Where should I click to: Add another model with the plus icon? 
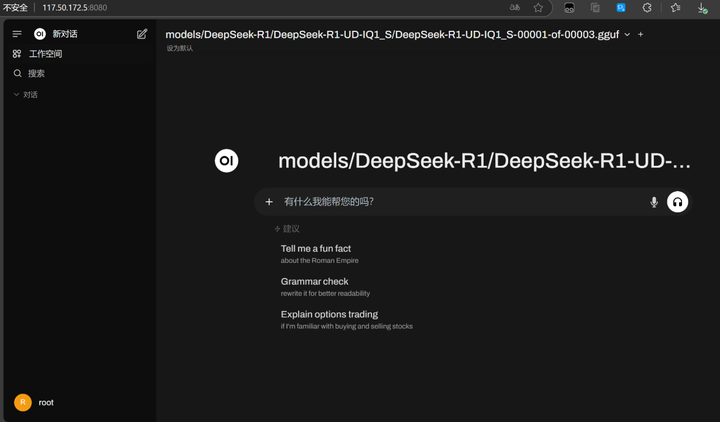641,34
